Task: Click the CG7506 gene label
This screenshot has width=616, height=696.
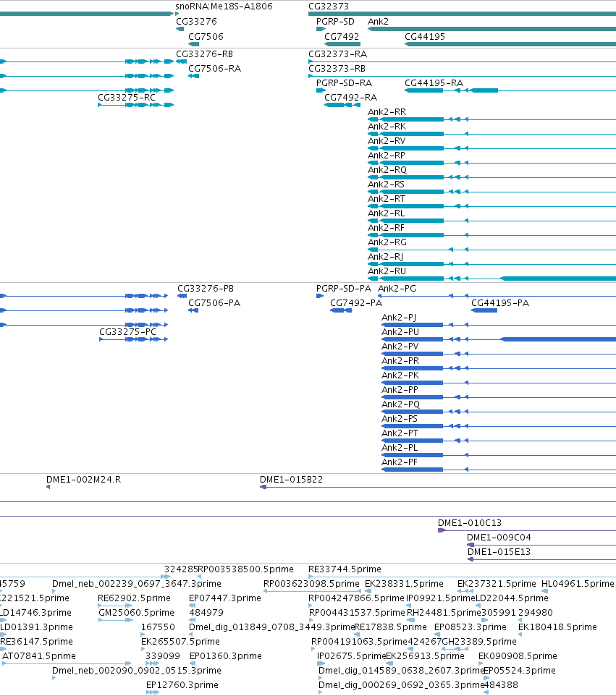Action: [x=206, y=36]
